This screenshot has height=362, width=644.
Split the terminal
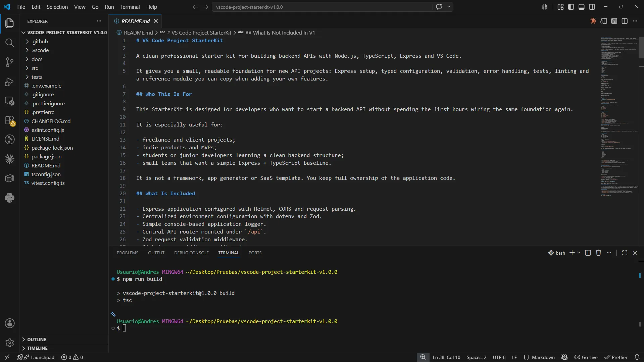pos(588,253)
